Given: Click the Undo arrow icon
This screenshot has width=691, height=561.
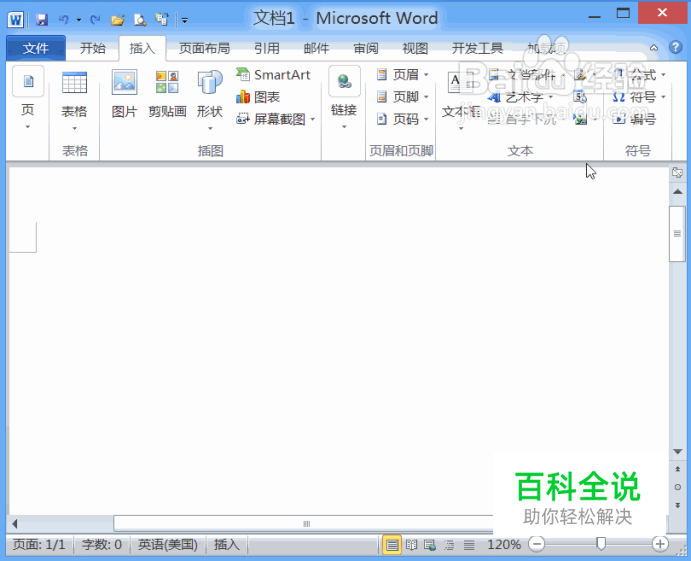Looking at the screenshot, I should tap(64, 20).
